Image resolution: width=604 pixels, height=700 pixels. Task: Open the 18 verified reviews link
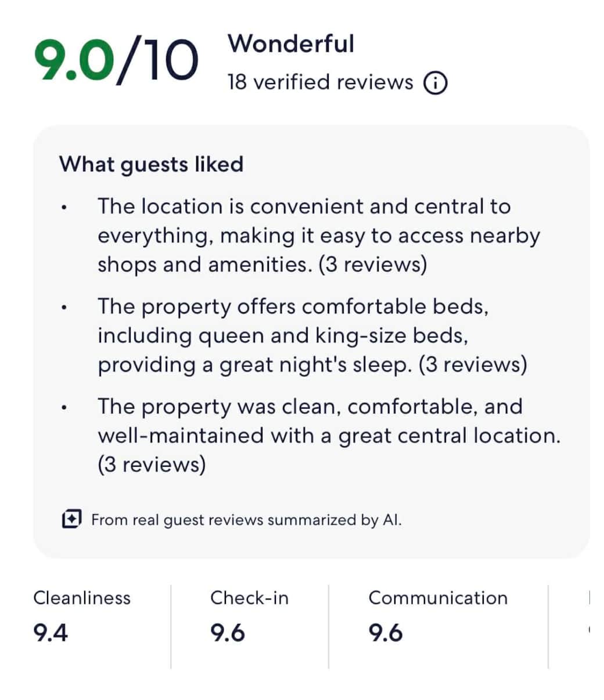320,82
